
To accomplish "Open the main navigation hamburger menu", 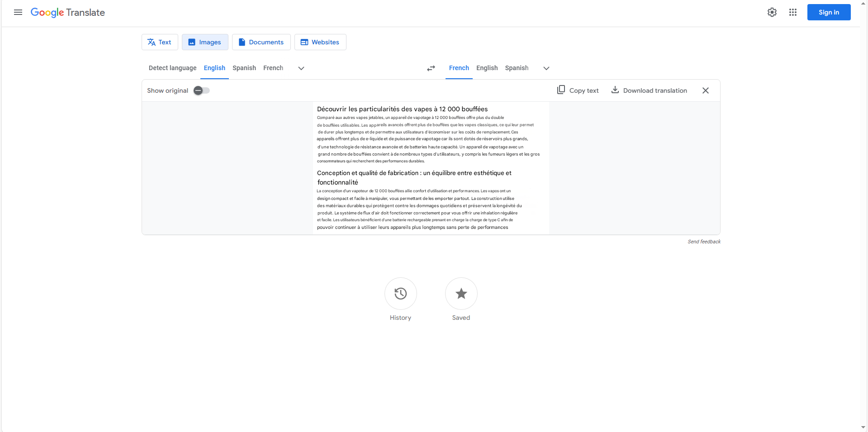I will (18, 12).
